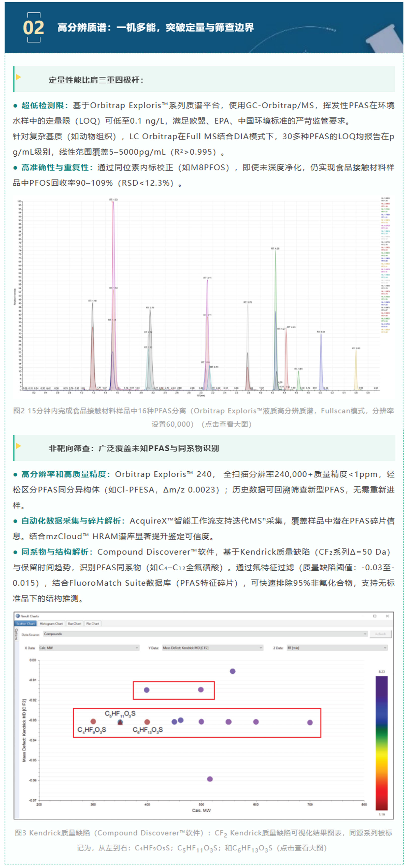Click the red scatter point at MW 300

(93, 721)
